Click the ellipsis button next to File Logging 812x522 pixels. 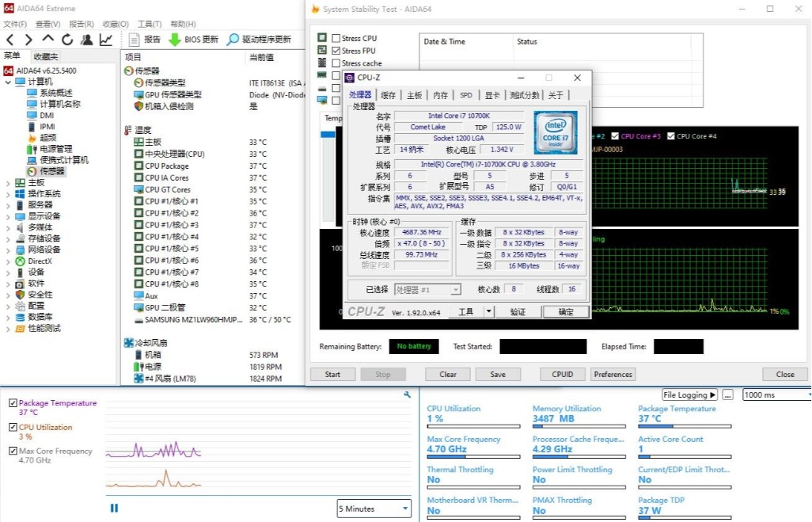(727, 395)
